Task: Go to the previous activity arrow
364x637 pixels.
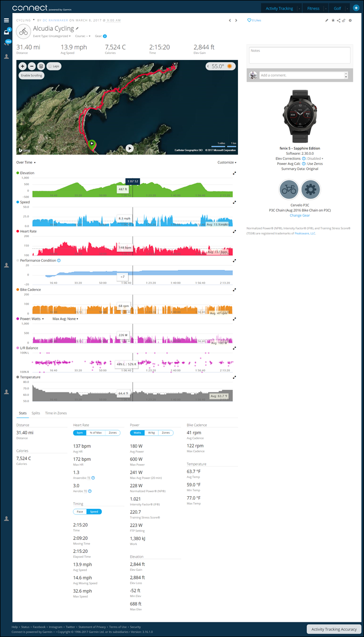Action: pyautogui.click(x=230, y=20)
